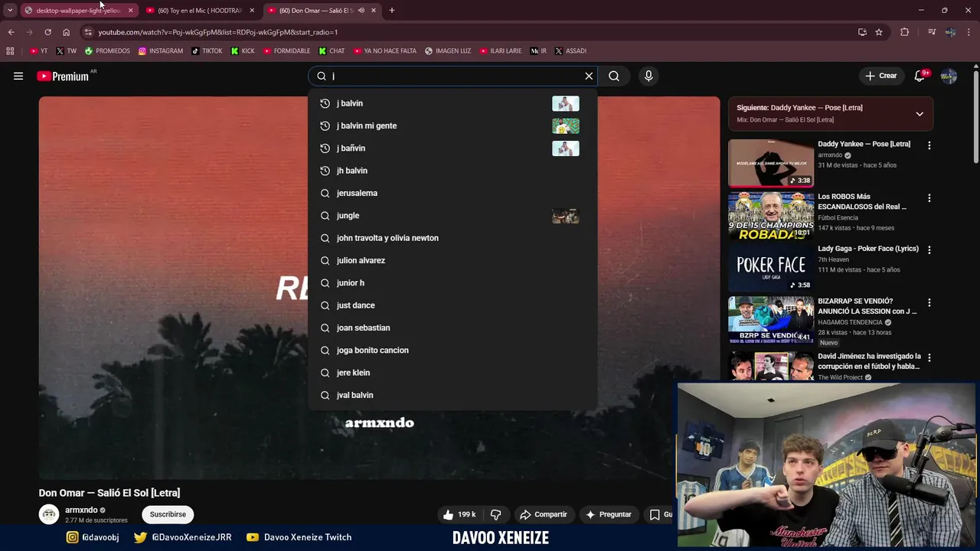Open Lady Gaga Poker Face thumbnail
Viewport: 980px width, 551px height.
771,268
